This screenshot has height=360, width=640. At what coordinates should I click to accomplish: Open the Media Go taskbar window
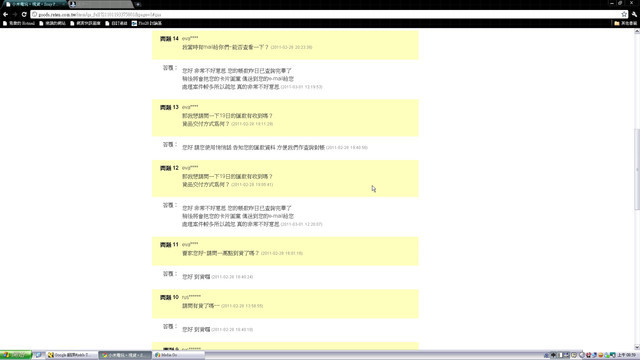point(178,355)
